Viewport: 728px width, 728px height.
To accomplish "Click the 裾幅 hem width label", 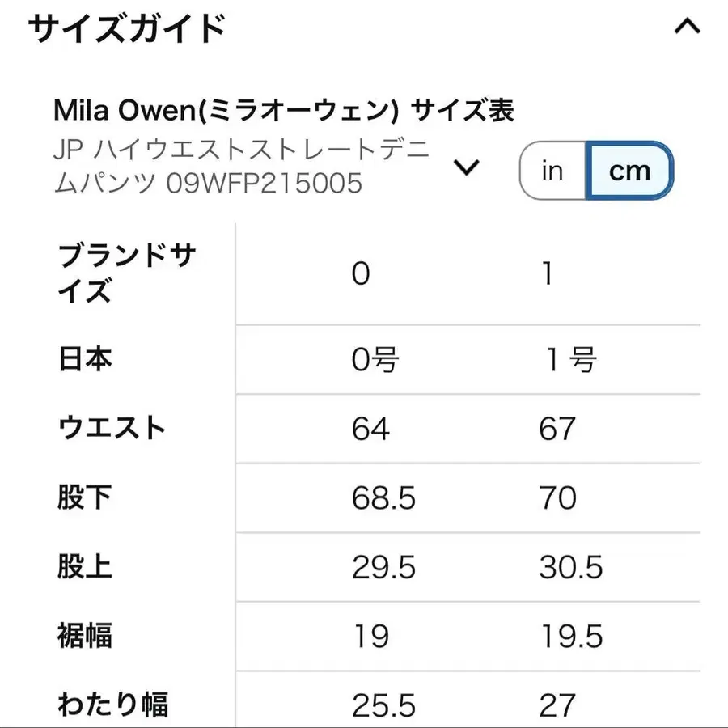I will 85,637.
